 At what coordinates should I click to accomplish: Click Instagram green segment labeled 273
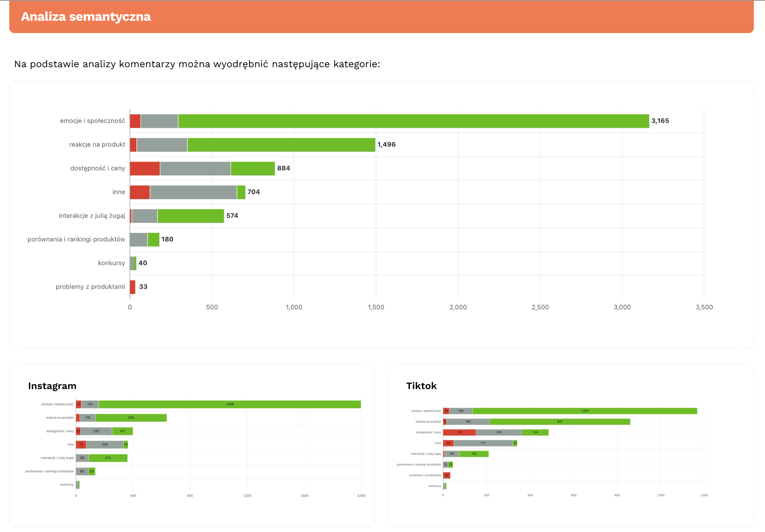tap(108, 458)
